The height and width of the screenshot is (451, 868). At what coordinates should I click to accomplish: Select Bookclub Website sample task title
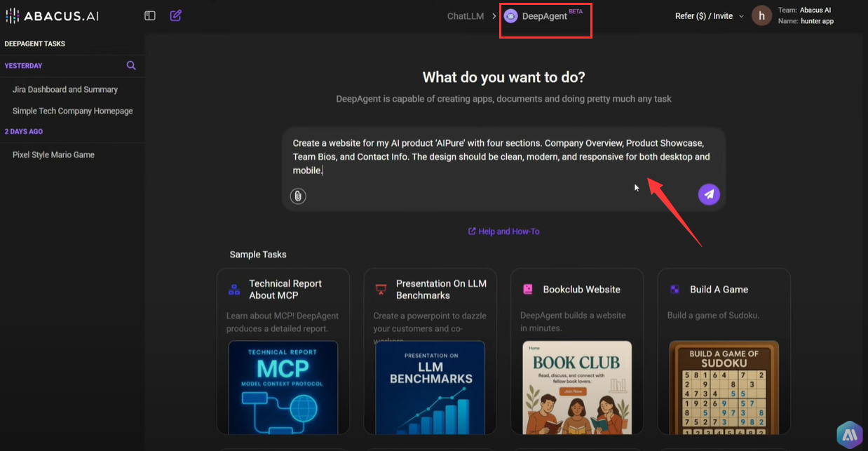click(x=581, y=289)
